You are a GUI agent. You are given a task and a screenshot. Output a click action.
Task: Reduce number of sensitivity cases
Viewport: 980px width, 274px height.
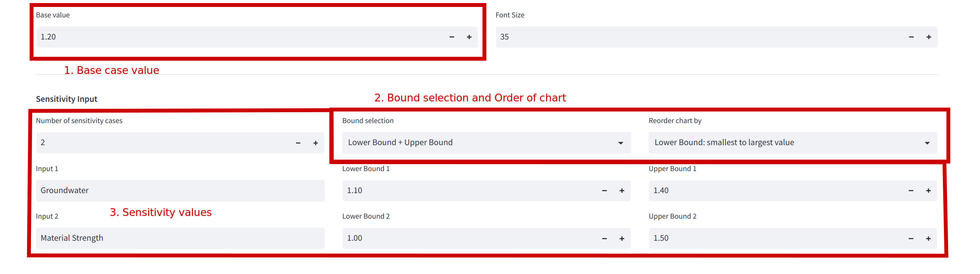(x=298, y=143)
